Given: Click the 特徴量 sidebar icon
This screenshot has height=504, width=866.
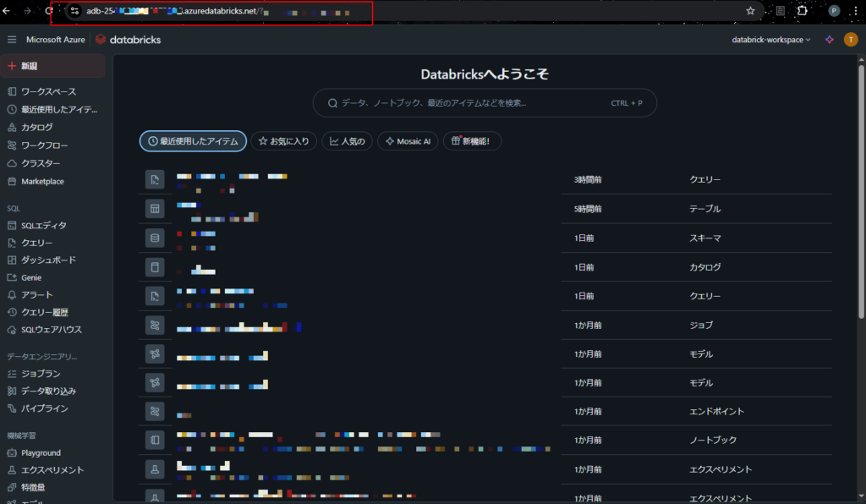Looking at the screenshot, I should (x=12, y=487).
